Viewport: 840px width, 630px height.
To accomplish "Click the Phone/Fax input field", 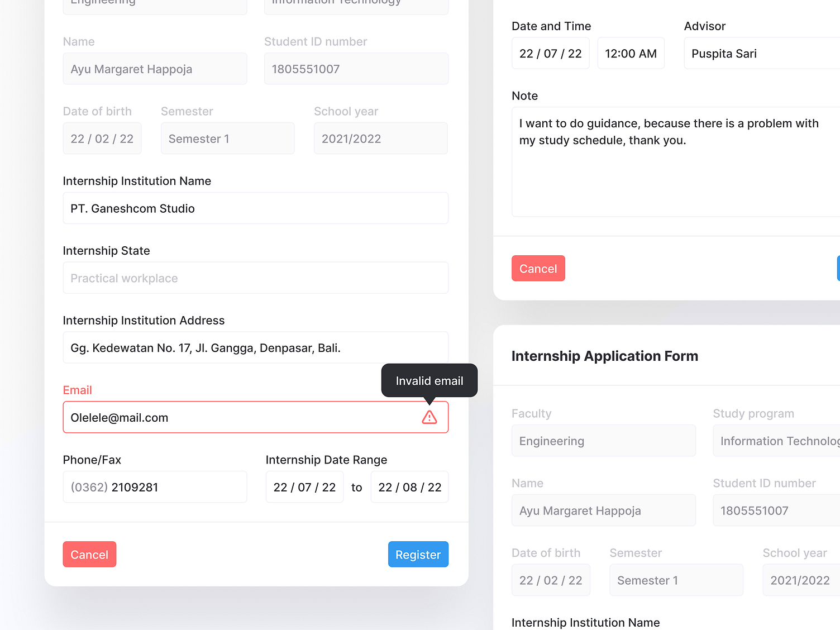I will click(155, 486).
